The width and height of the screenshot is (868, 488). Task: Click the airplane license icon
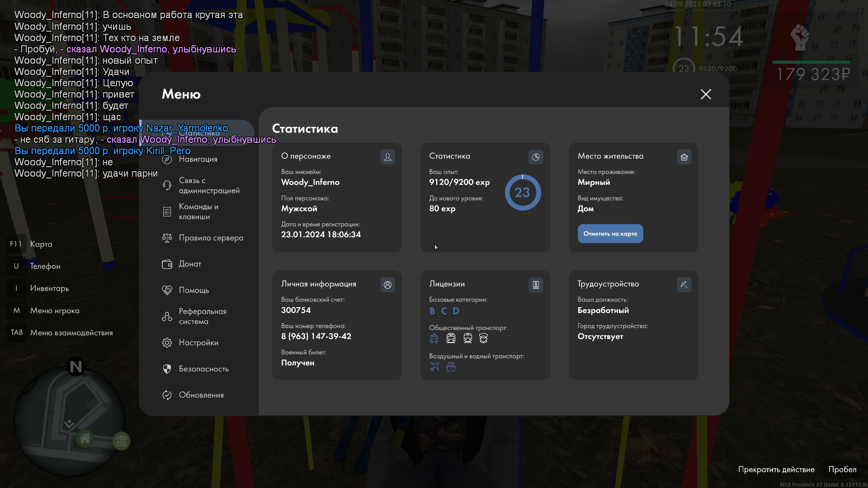pyautogui.click(x=434, y=367)
